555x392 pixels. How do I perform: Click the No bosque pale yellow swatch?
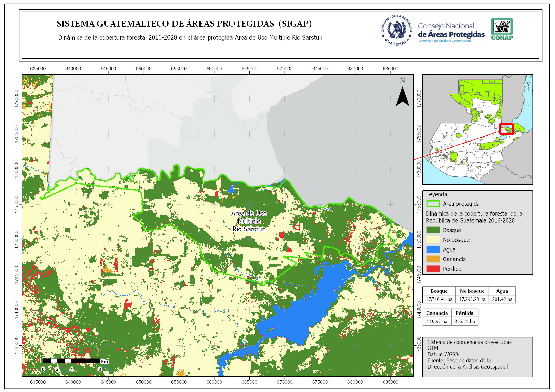tap(433, 240)
